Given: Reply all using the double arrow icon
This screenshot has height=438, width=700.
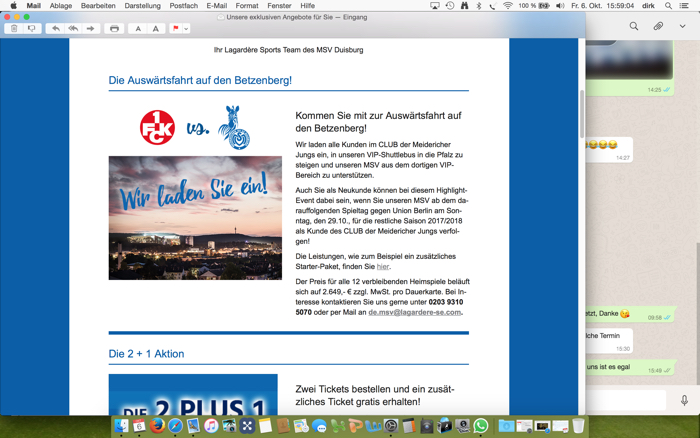Looking at the screenshot, I should pos(73,29).
